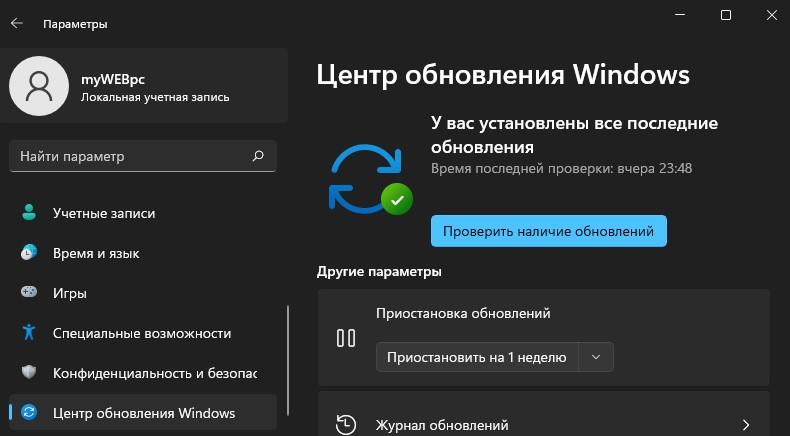Click the Время последней проверки text

(561, 168)
